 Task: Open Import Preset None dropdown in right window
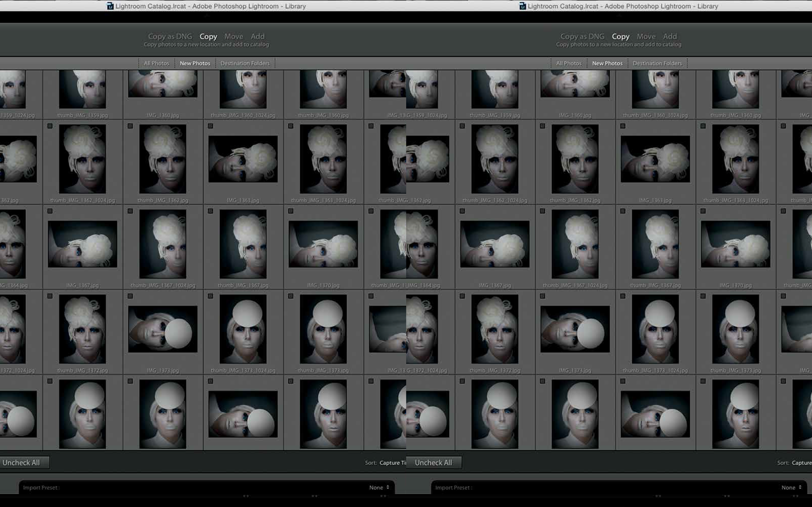[788, 488]
